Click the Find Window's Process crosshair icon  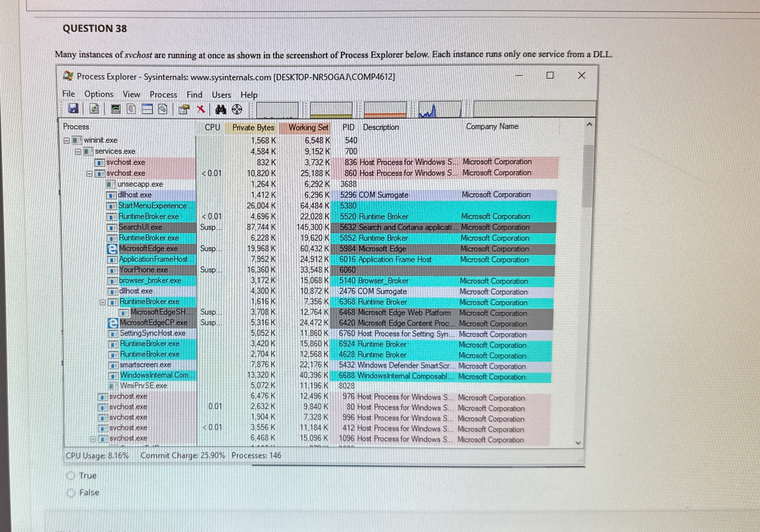point(237,109)
